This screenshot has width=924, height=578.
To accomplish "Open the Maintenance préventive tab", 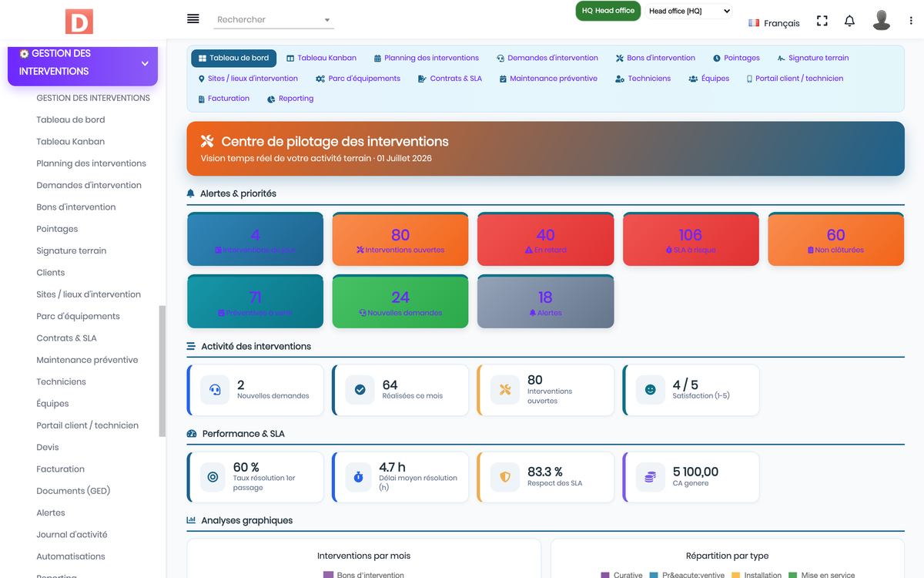I will pyautogui.click(x=548, y=79).
